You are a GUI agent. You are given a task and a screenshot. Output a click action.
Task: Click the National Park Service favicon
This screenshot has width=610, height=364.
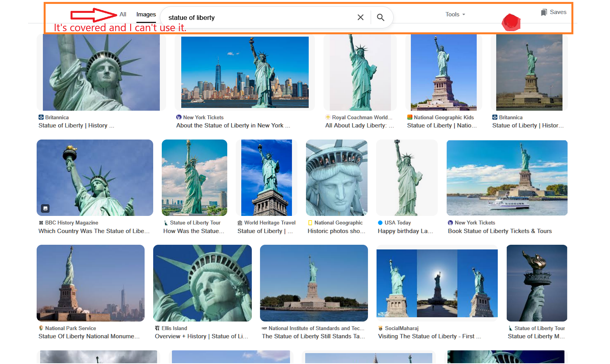(x=41, y=328)
